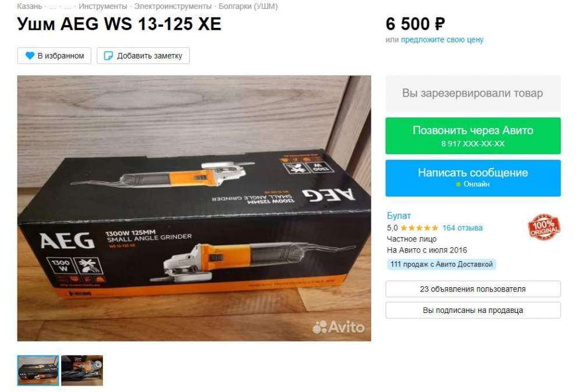
Task: Open Инструменты breadcrumb category
Action: (x=103, y=6)
